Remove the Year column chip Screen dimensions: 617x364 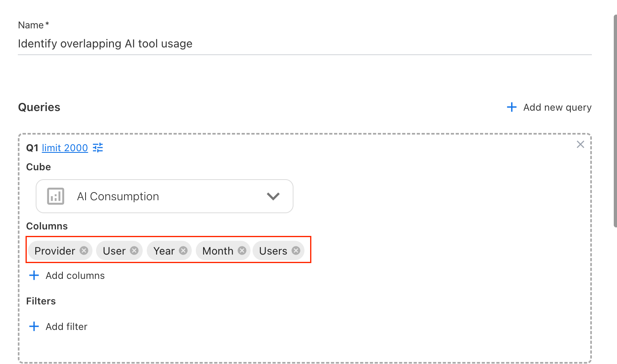(183, 251)
